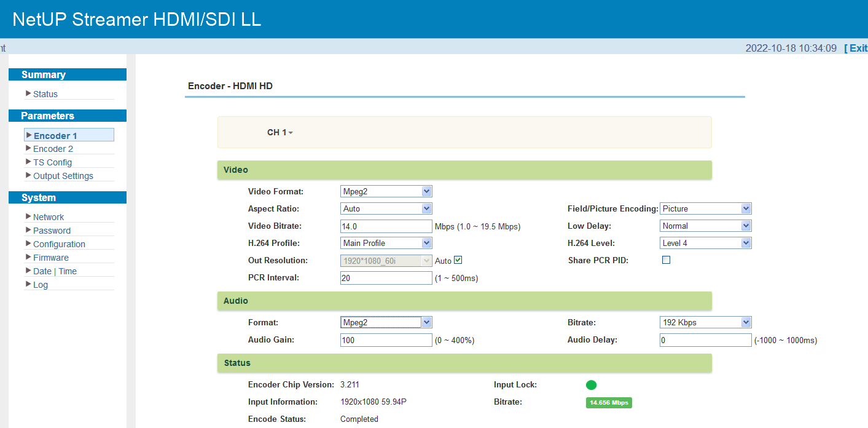Select Encoder 1 in Parameters menu
868x428 pixels.
pyautogui.click(x=69, y=135)
